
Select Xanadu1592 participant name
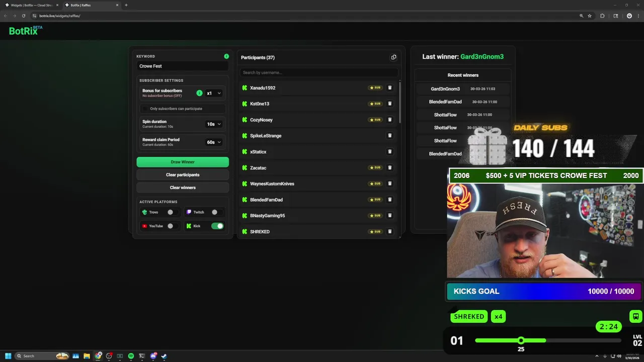pyautogui.click(x=263, y=88)
